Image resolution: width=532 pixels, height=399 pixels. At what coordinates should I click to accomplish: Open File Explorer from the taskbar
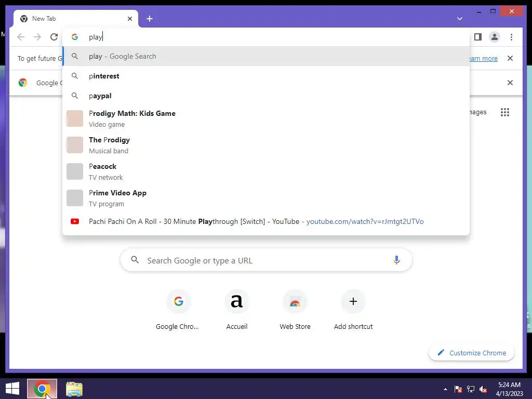[74, 389]
